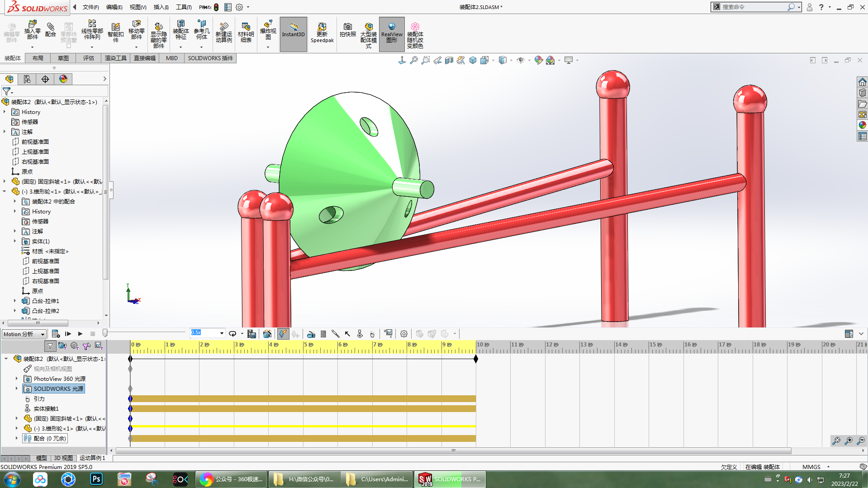Click 装配体随机改变颜色 random color icon
The height and width of the screenshot is (488, 868).
coord(415,35)
